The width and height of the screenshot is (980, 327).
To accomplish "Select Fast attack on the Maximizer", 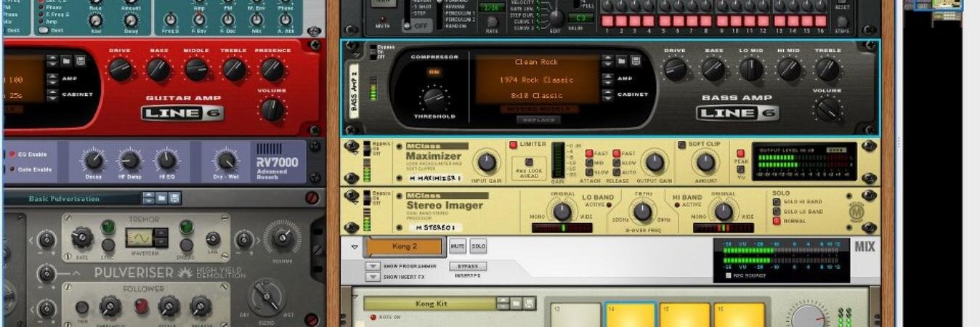I will pos(589,153).
